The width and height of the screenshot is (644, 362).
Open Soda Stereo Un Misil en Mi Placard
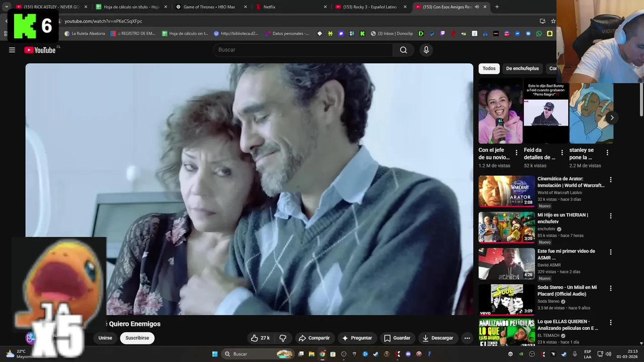pyautogui.click(x=507, y=300)
